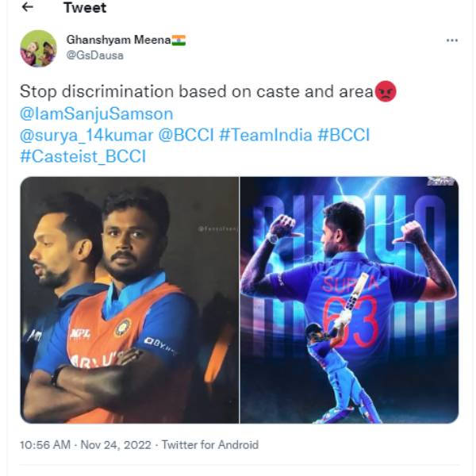Click the "Stop discrimination" tweet text
Image resolution: width=476 pixels, height=476 pixels.
pos(195,92)
